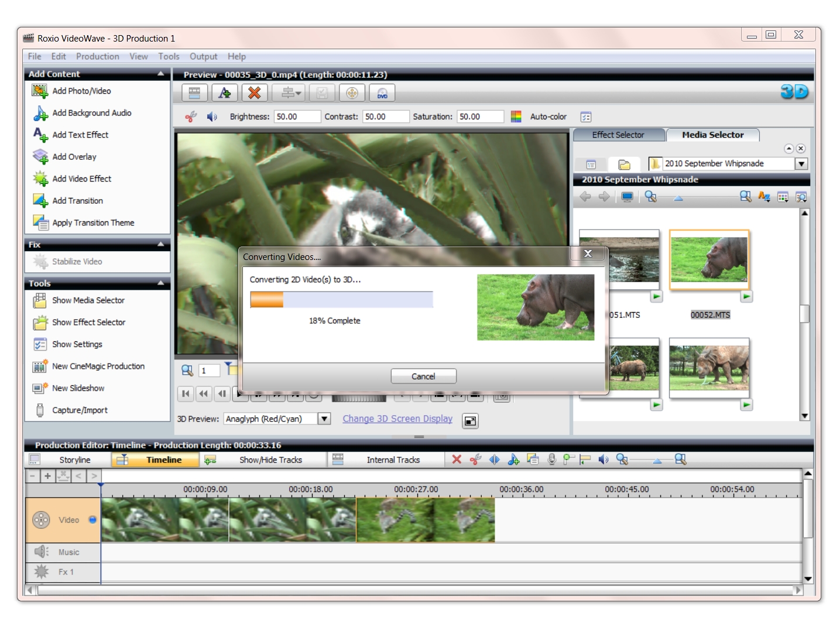Click the DVD output icon in preview toolbar

point(382,93)
